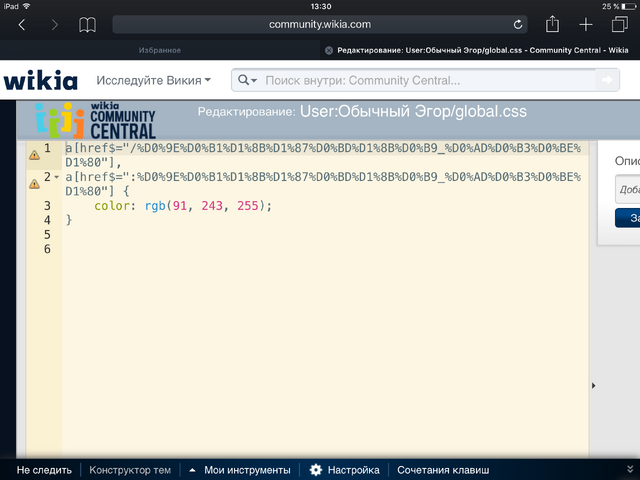Collapse bottom toolbar with double chevron
The height and width of the screenshot is (480, 640).
631,470
